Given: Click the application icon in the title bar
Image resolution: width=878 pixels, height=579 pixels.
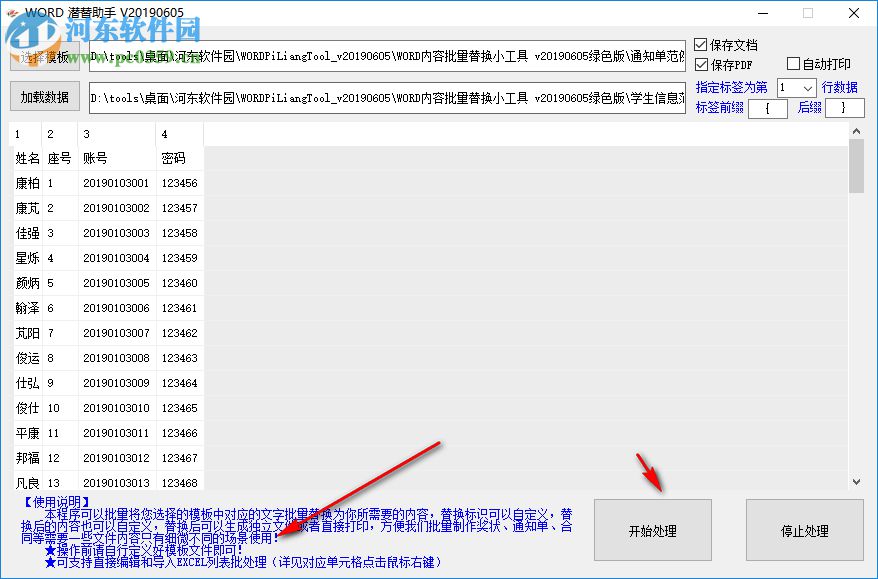Looking at the screenshot, I should coord(13,12).
